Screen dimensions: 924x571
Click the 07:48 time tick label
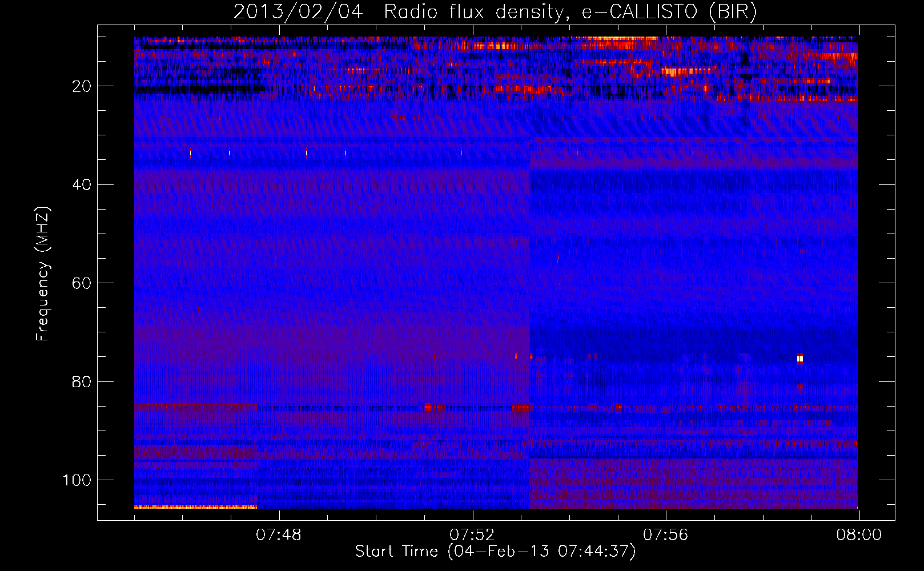pyautogui.click(x=279, y=535)
